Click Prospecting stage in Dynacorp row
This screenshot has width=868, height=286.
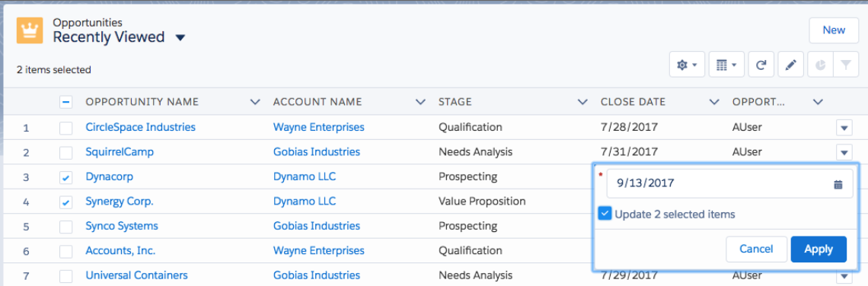(x=468, y=177)
